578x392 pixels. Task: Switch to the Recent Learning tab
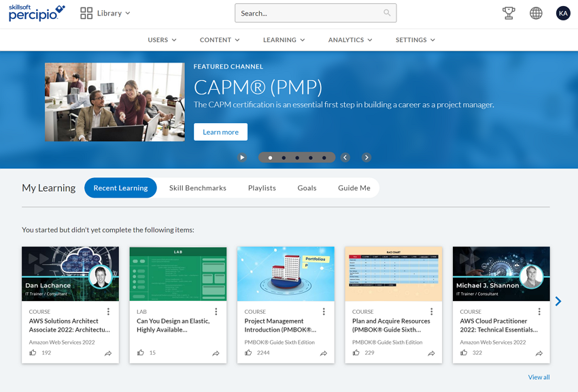point(120,188)
